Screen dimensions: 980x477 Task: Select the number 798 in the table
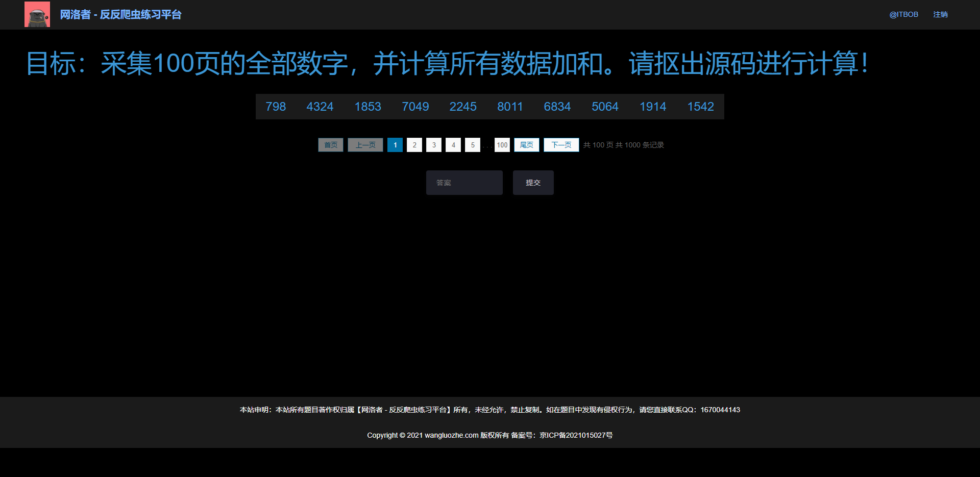(x=275, y=107)
